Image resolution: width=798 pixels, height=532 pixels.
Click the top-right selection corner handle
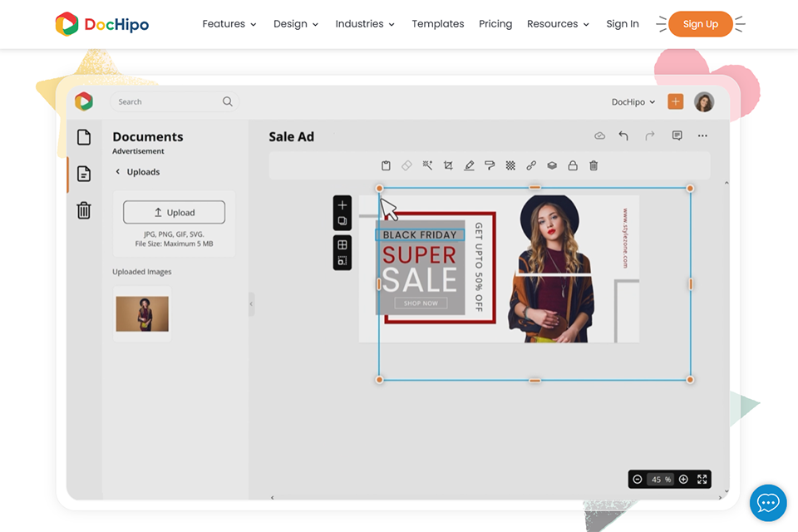pyautogui.click(x=690, y=189)
